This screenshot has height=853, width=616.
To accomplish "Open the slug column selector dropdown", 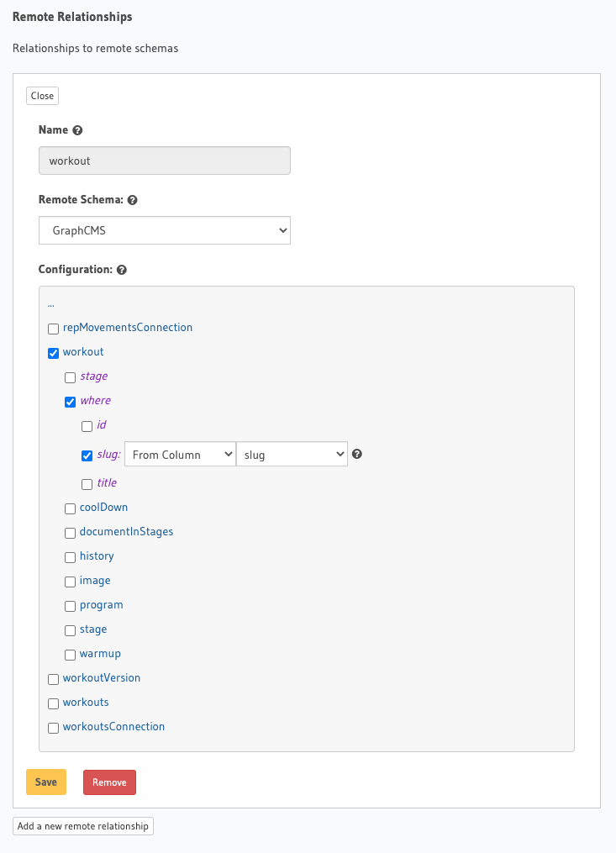I will (292, 455).
